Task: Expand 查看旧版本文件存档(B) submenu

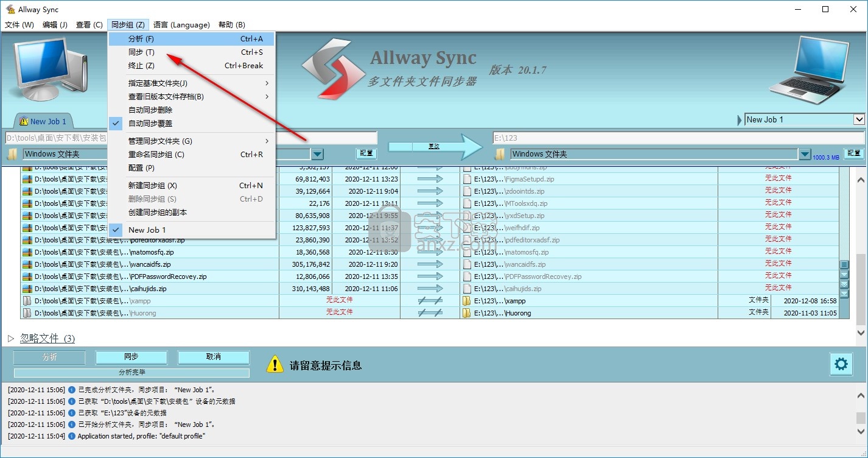Action: (x=191, y=96)
